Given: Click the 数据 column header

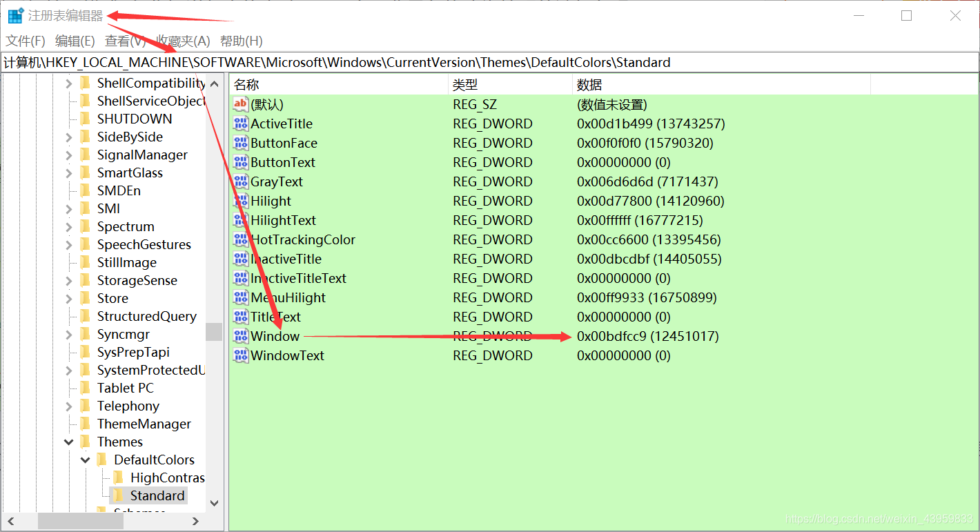Looking at the screenshot, I should 721,85.
